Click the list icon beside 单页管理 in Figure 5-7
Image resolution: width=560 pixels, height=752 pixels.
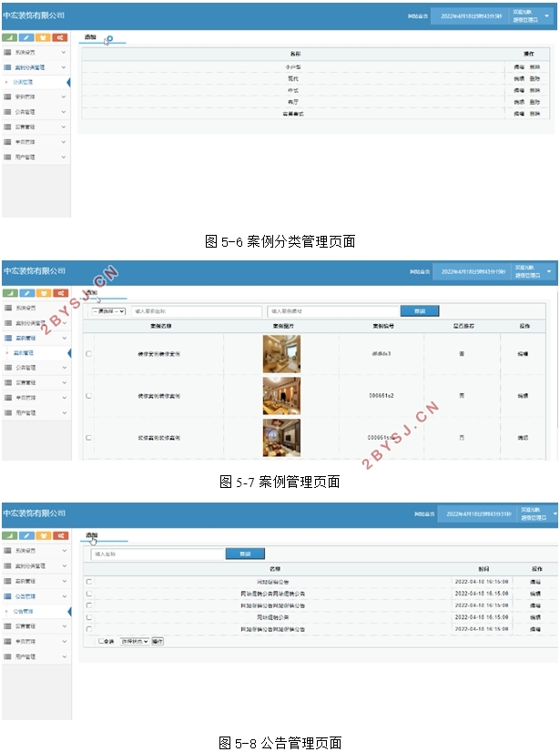(x=7, y=398)
